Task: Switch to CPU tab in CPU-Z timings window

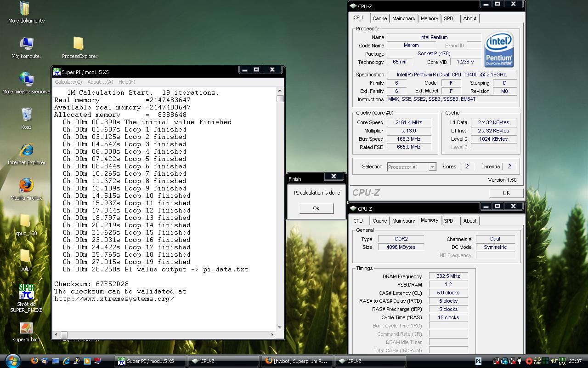Action: [358, 221]
